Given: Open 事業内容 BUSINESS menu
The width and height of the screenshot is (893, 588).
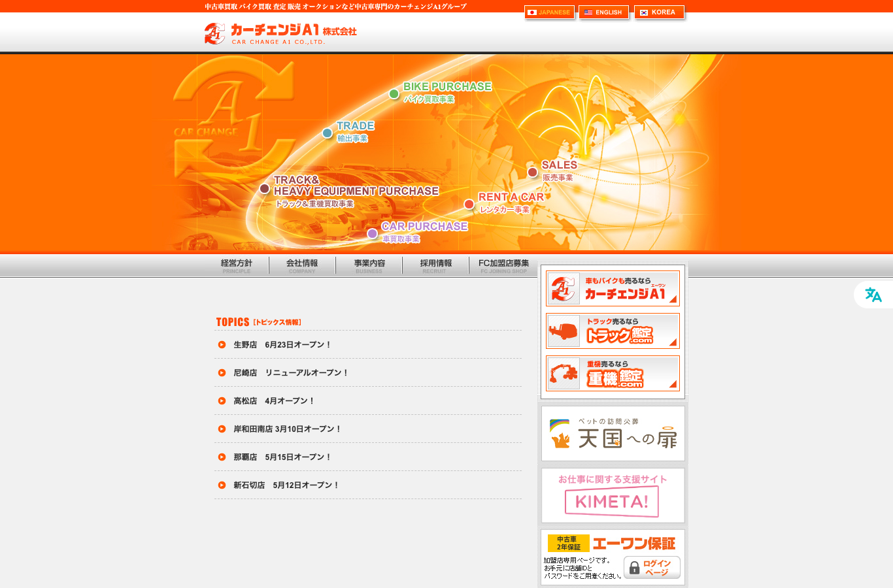Looking at the screenshot, I should pyautogui.click(x=369, y=266).
